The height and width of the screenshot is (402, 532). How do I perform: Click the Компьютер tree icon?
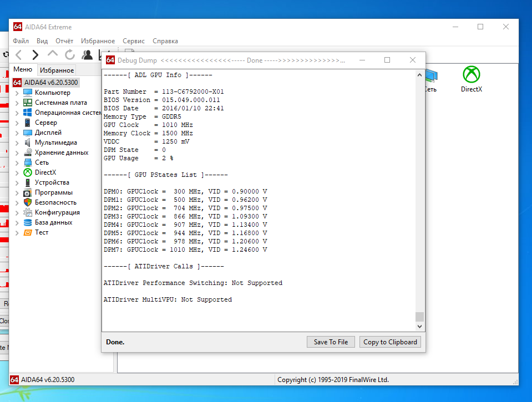point(28,92)
